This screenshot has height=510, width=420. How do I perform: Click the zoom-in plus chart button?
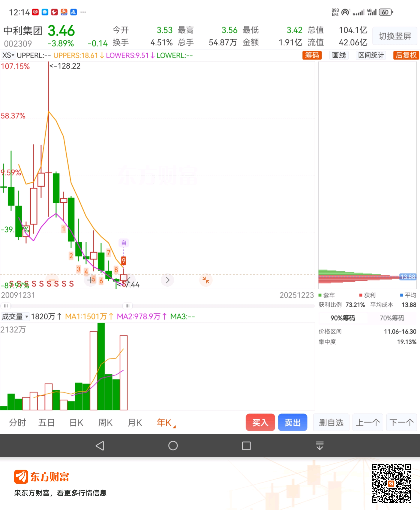pyautogui.click(x=91, y=280)
